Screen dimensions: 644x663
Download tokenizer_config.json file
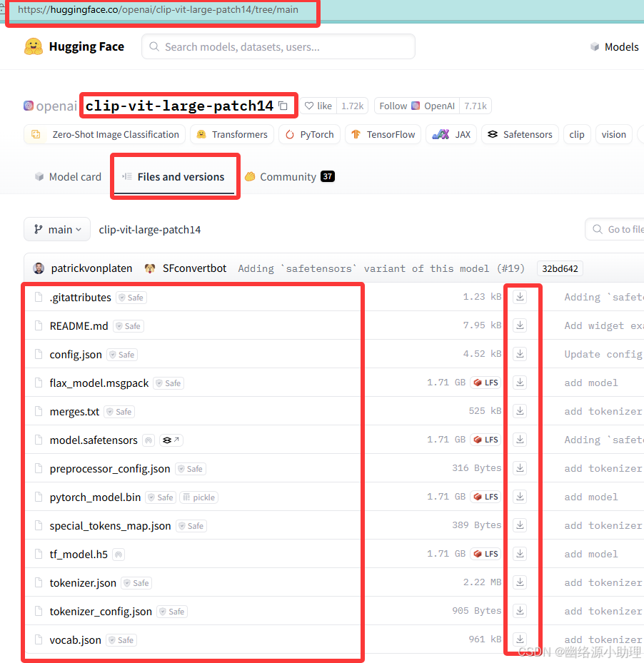pos(520,611)
